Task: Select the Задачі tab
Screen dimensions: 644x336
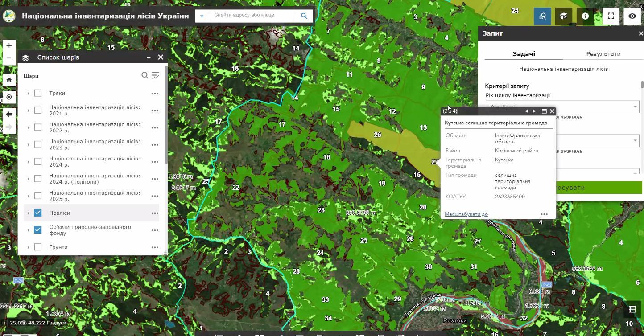Action: click(x=524, y=54)
